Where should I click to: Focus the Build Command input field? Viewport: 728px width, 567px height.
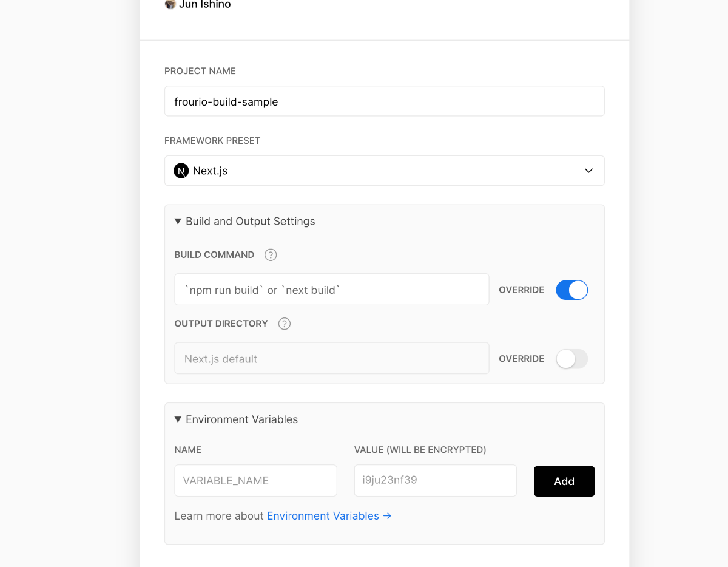(332, 289)
